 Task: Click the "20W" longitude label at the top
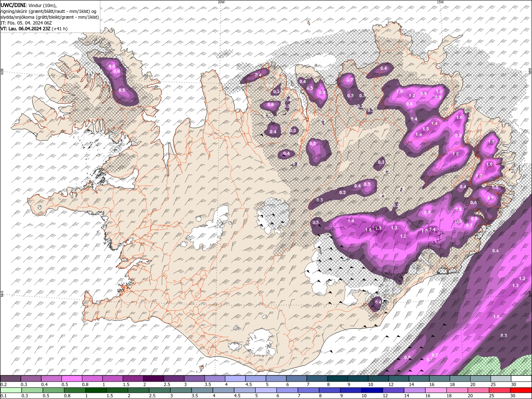pyautogui.click(x=221, y=2)
